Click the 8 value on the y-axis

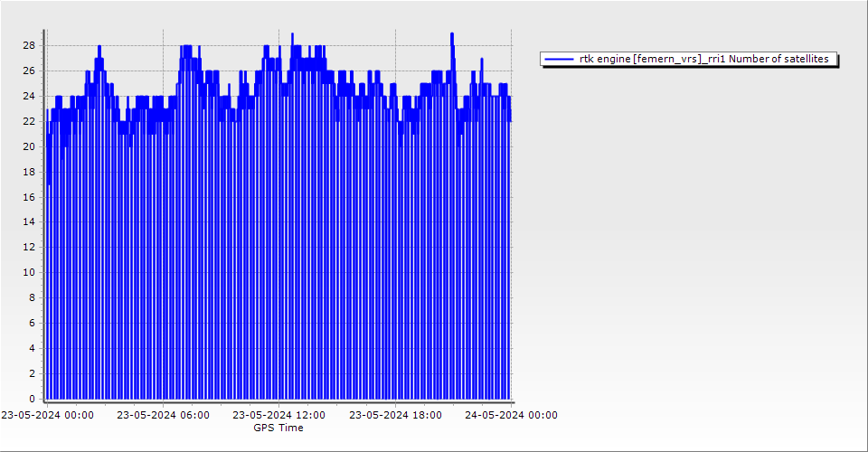(x=32, y=297)
